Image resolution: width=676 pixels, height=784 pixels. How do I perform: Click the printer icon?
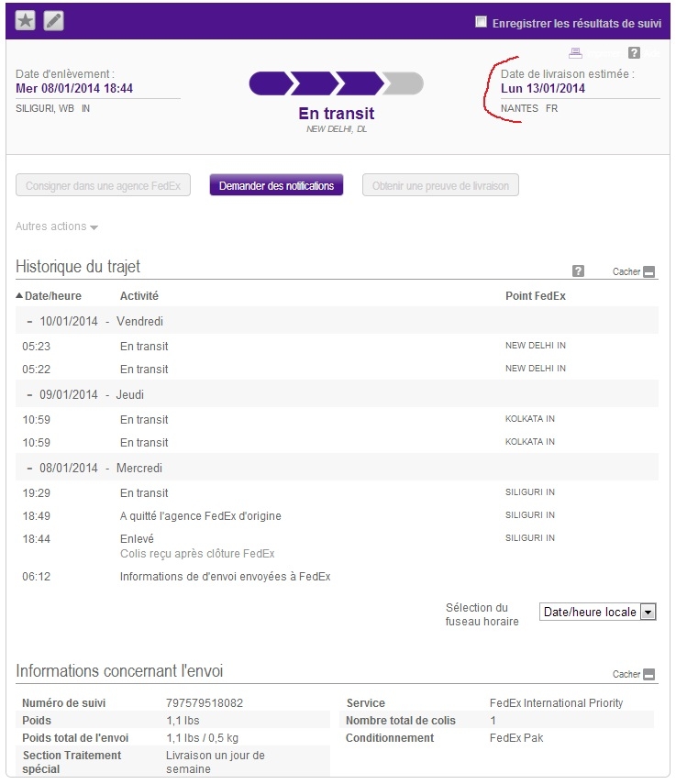click(x=575, y=52)
